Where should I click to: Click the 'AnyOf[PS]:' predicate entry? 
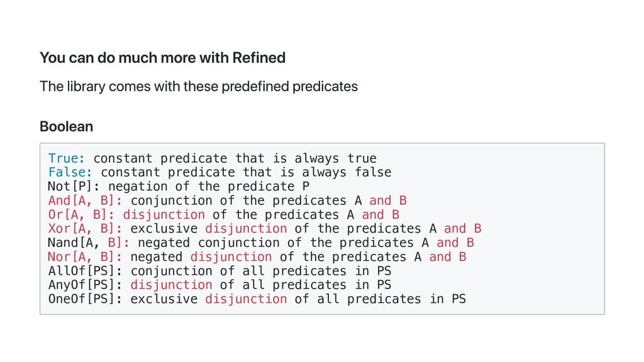[x=85, y=285]
